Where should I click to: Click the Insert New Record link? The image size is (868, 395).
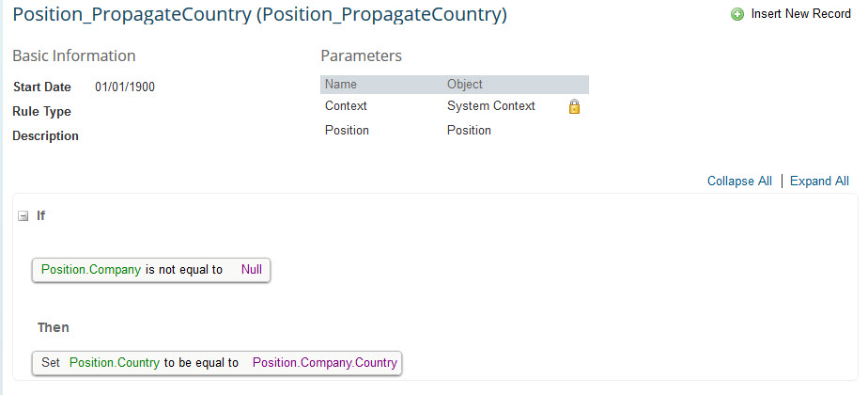pyautogui.click(x=800, y=14)
